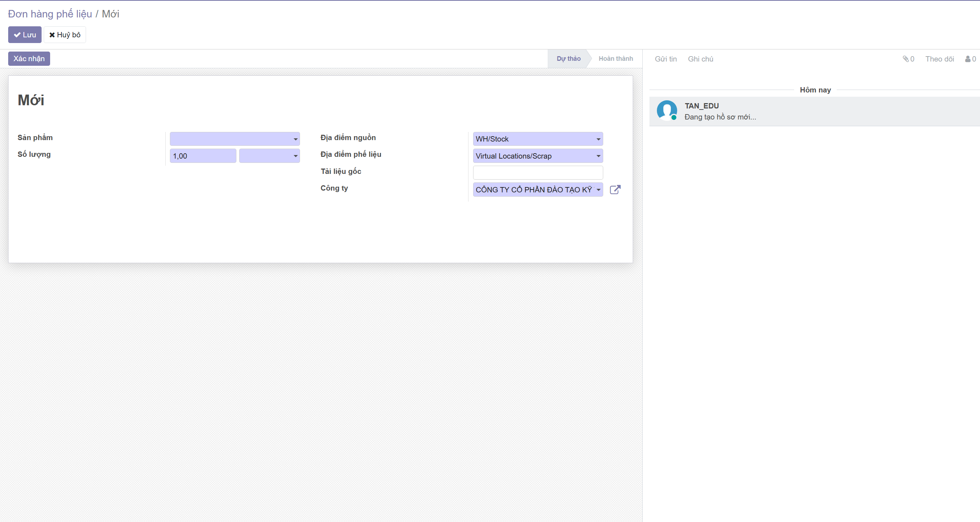Open the Công ty external link icon
The image size is (980, 522).
pyautogui.click(x=615, y=190)
